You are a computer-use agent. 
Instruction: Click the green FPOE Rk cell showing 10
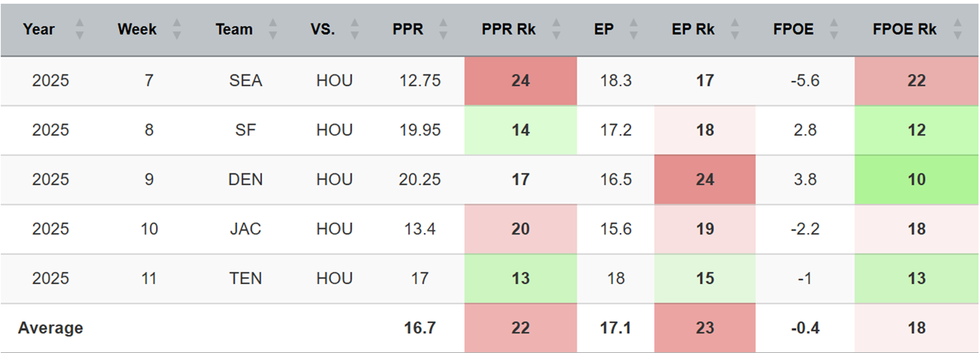(x=916, y=180)
